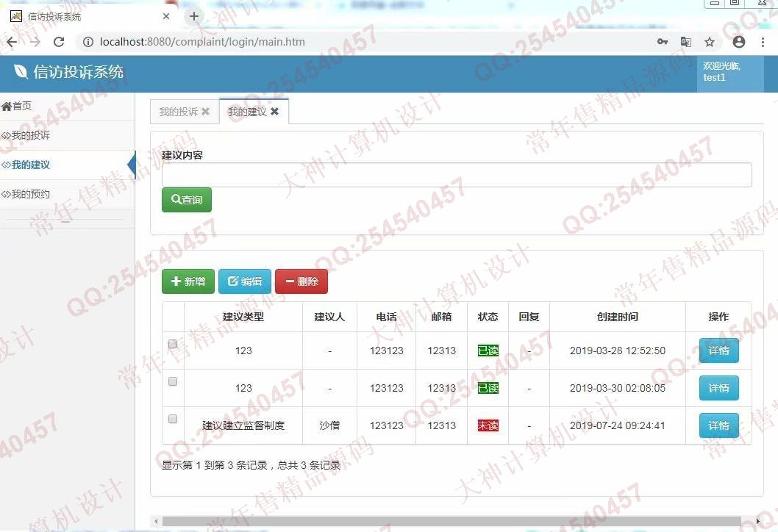The image size is (778, 532).
Task: Open the saved password key icon
Action: pyautogui.click(x=663, y=42)
